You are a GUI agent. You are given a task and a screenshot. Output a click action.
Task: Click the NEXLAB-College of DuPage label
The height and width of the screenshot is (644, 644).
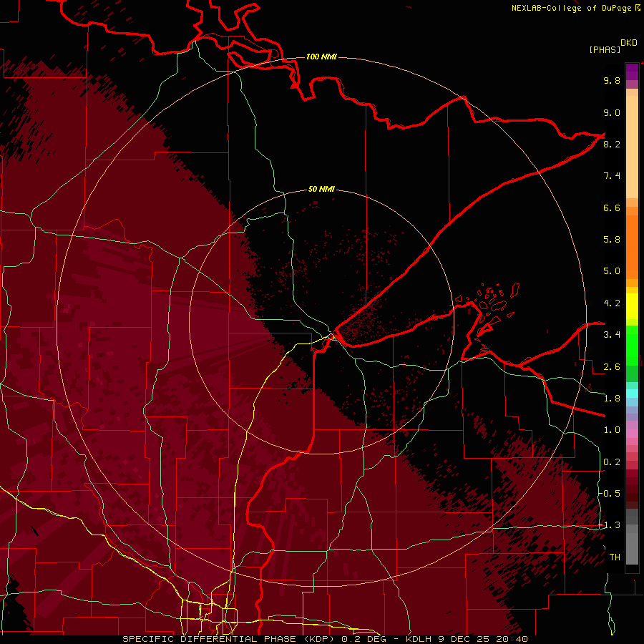(x=572, y=8)
